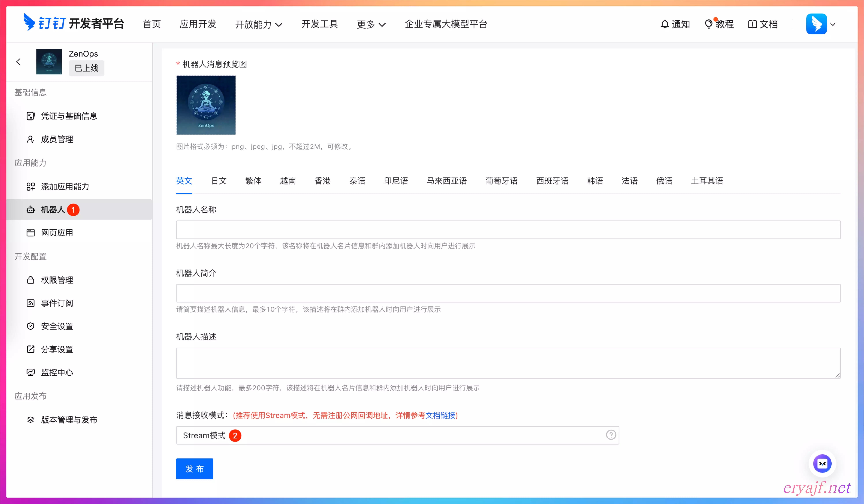The image size is (864, 504).
Task: Expand the 更多 dropdown menu
Action: click(x=371, y=24)
